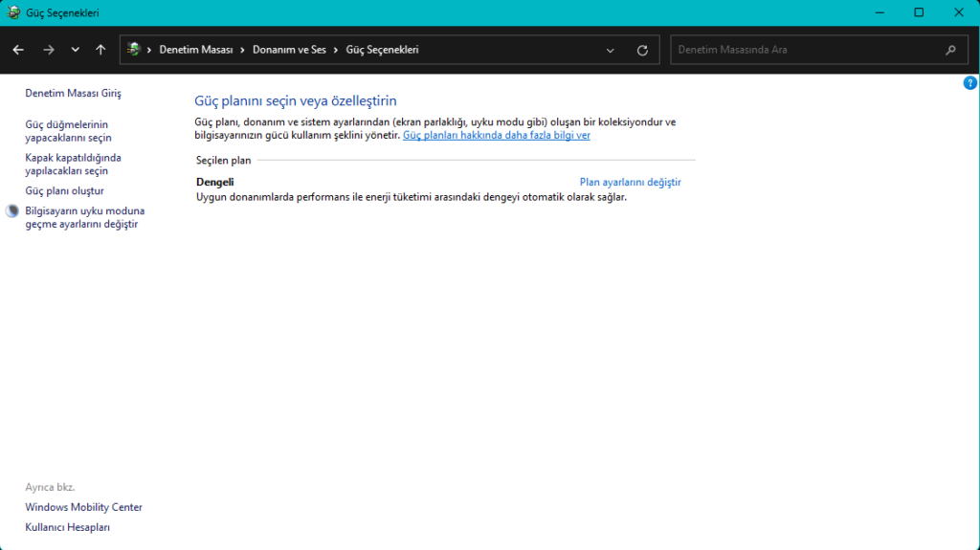Select Donanım ve Ses breadcrumb
This screenshot has width=980, height=550.
[291, 50]
